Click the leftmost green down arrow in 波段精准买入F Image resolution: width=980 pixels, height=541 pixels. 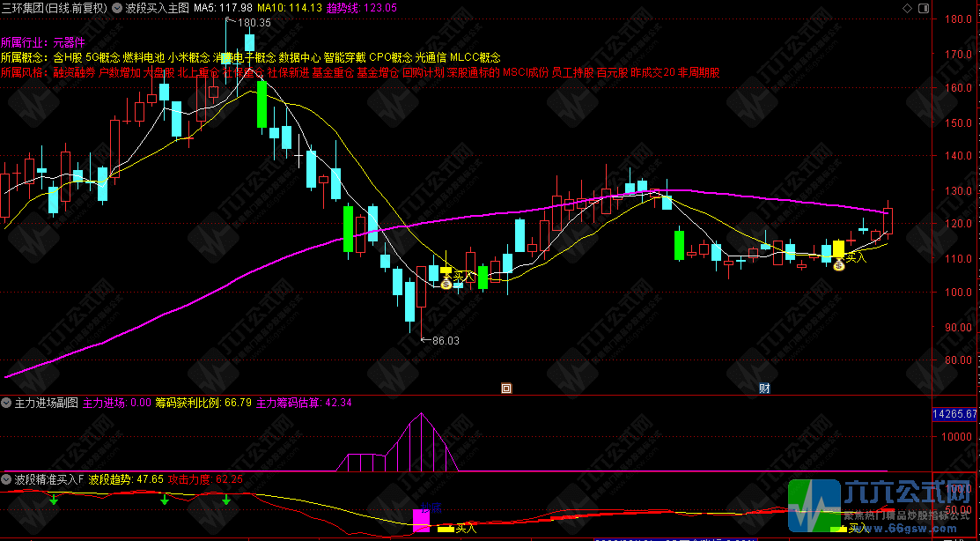click(x=54, y=499)
